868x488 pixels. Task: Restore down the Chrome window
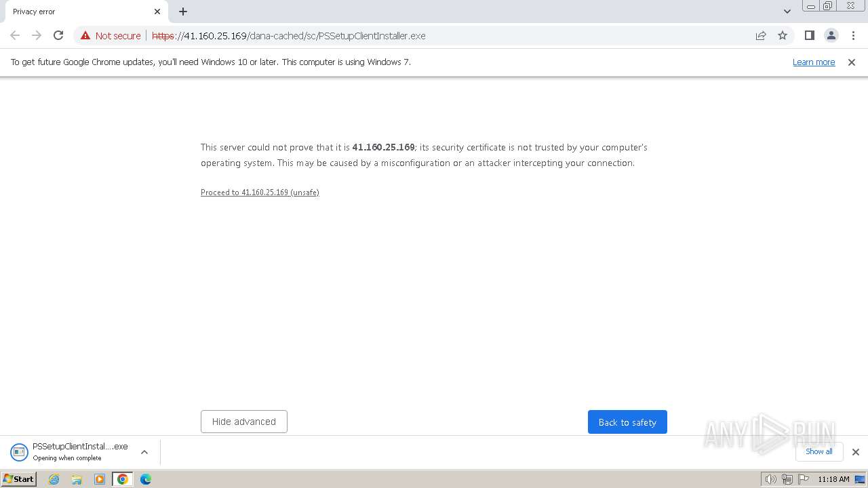coord(828,6)
